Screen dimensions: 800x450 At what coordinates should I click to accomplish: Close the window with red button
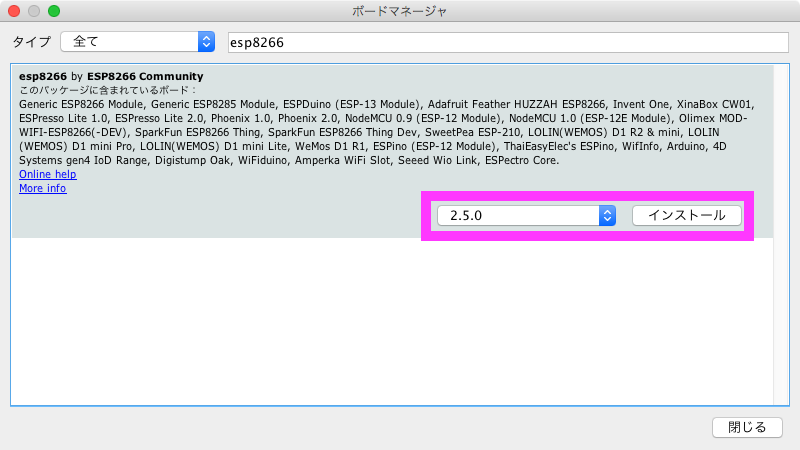[x=14, y=11]
